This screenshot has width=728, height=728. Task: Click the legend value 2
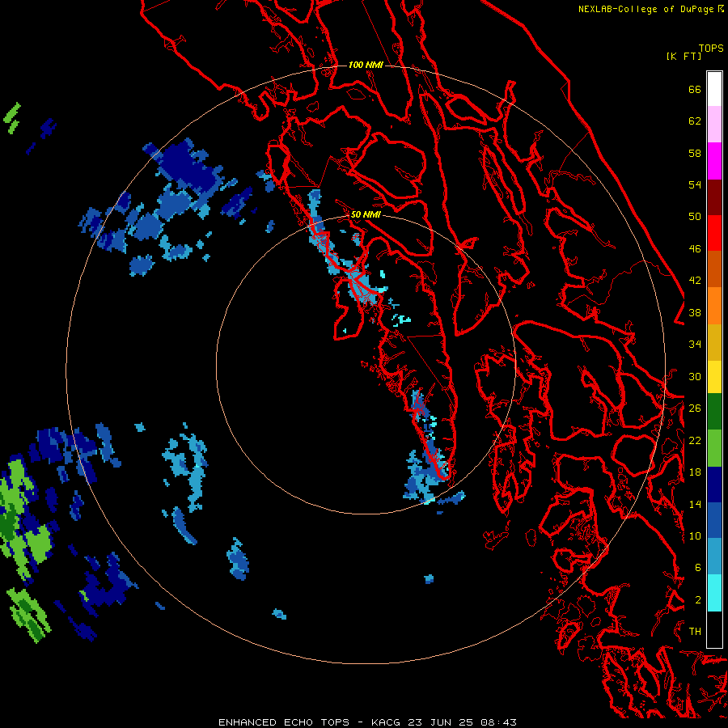click(698, 600)
